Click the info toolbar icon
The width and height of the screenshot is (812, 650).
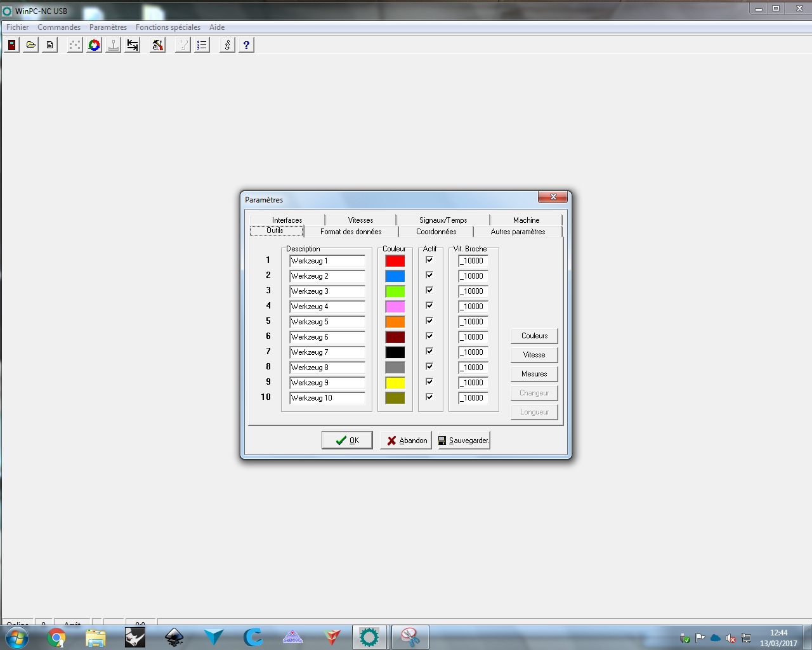tap(227, 45)
